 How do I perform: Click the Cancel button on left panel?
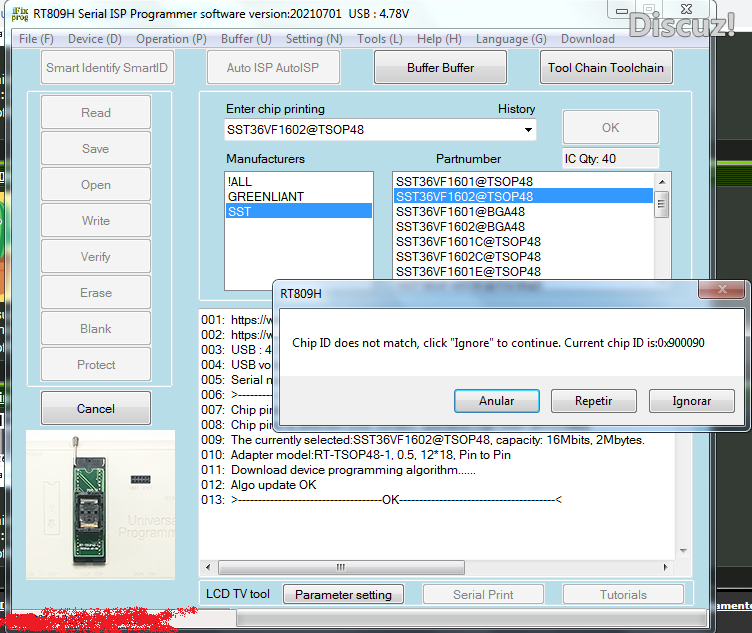96,409
